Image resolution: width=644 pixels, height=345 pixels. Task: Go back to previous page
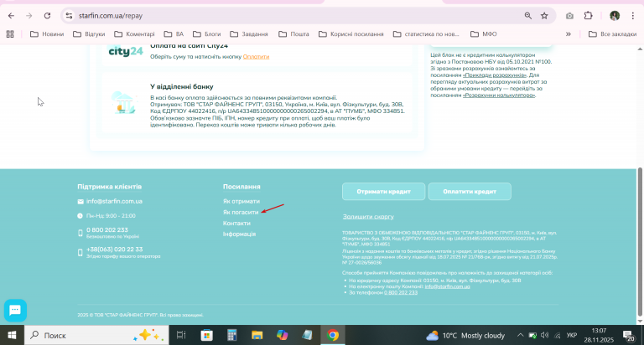tap(11, 16)
